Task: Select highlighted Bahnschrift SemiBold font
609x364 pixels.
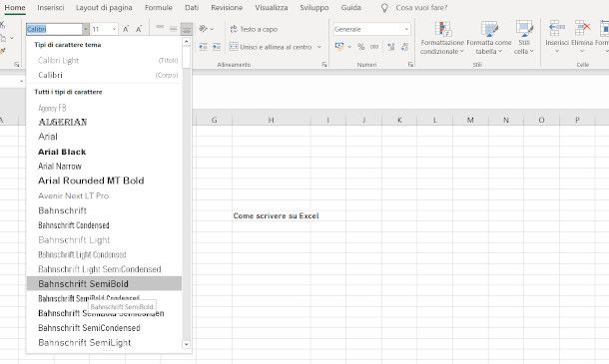Action: (x=104, y=283)
